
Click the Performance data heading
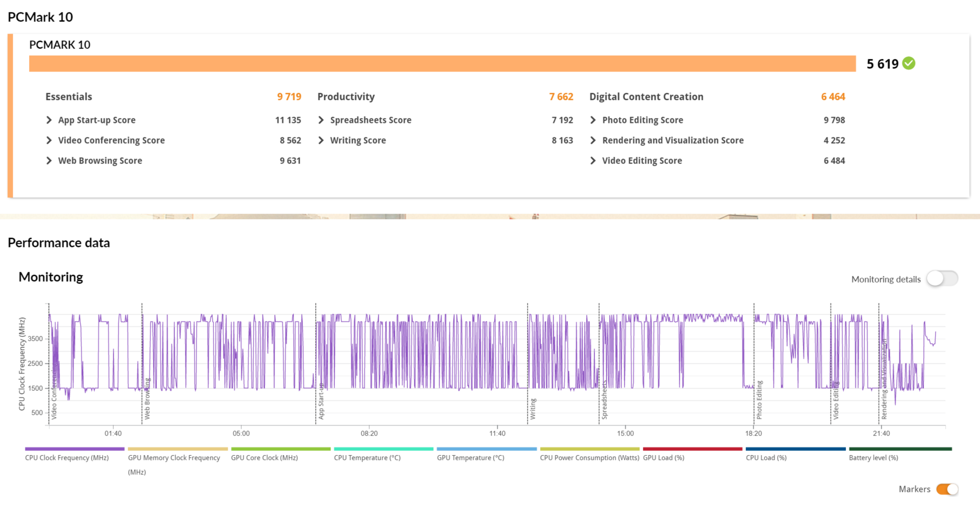[x=59, y=242]
